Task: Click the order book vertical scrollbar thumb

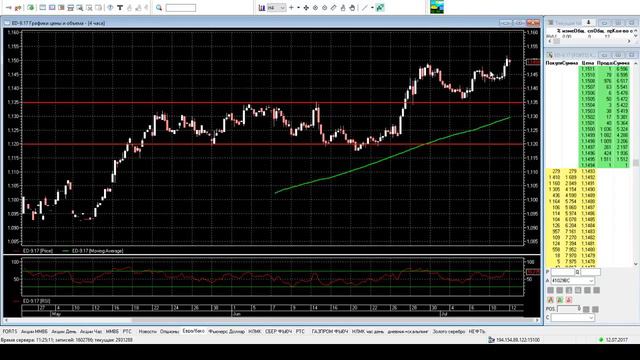Action: 636,163
